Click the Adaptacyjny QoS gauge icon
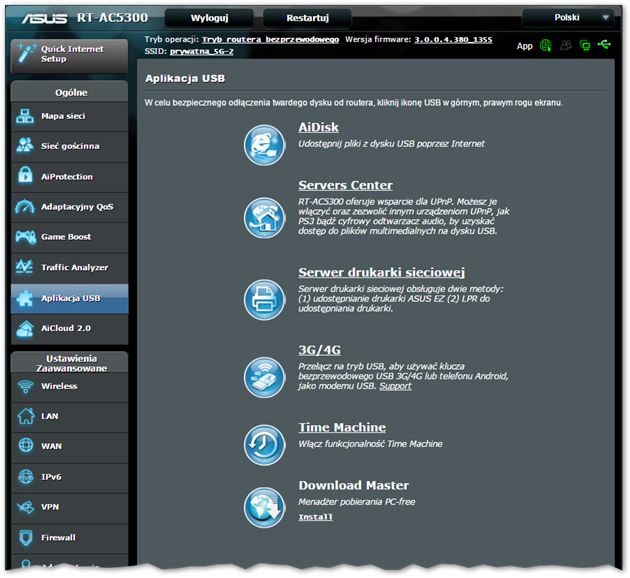This screenshot has height=578, width=630. tap(25, 206)
